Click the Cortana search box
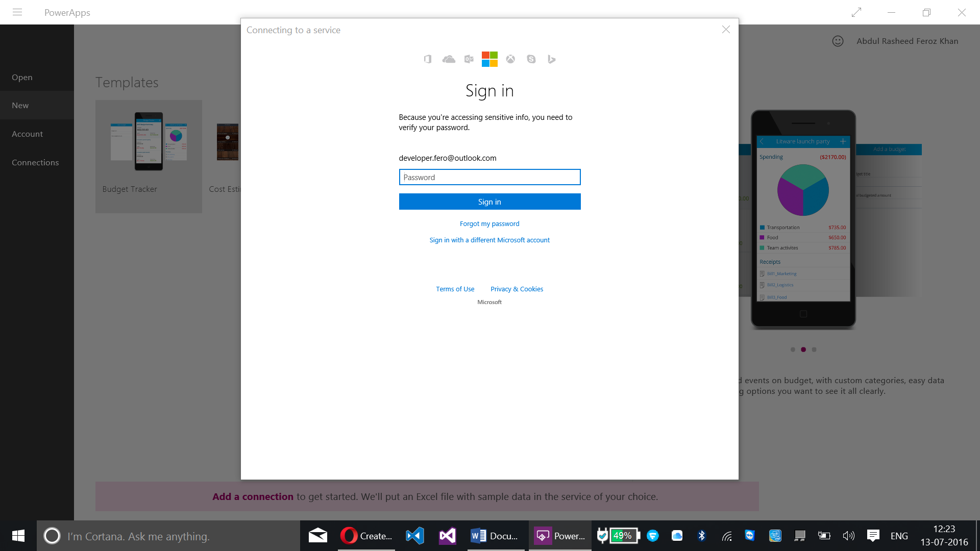The height and width of the screenshot is (551, 980). pyautogui.click(x=168, y=536)
